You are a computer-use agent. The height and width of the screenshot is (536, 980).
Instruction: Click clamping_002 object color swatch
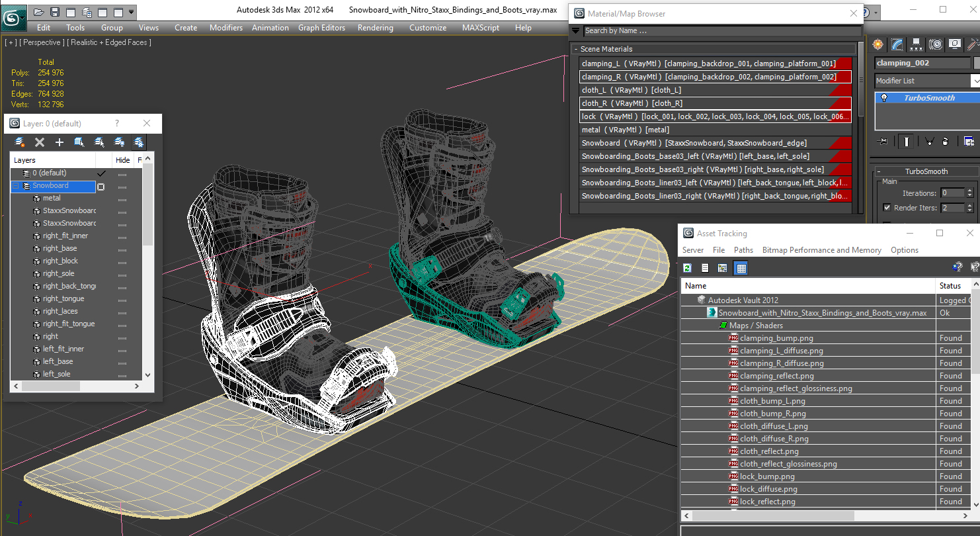click(977, 63)
